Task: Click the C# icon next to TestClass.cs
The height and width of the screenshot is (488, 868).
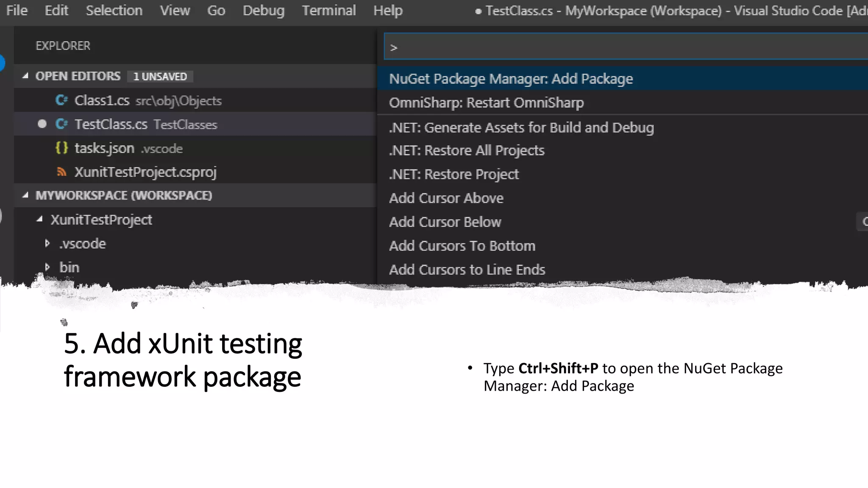Action: point(61,124)
